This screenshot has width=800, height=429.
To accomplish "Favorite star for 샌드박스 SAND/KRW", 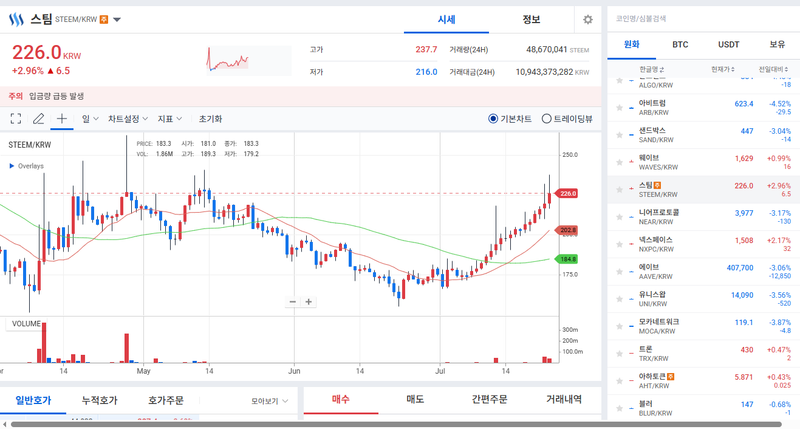I will click(x=619, y=135).
